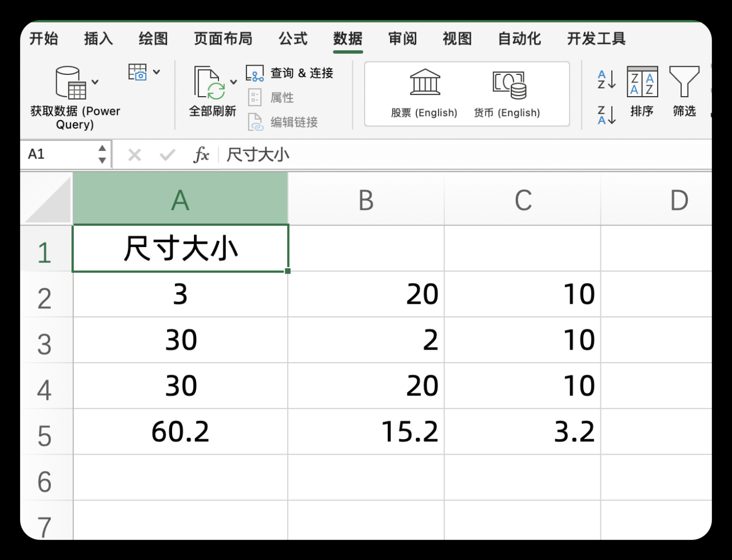This screenshot has width=732, height=560.
Task: Click the select-all corner triangle
Action: point(49,199)
